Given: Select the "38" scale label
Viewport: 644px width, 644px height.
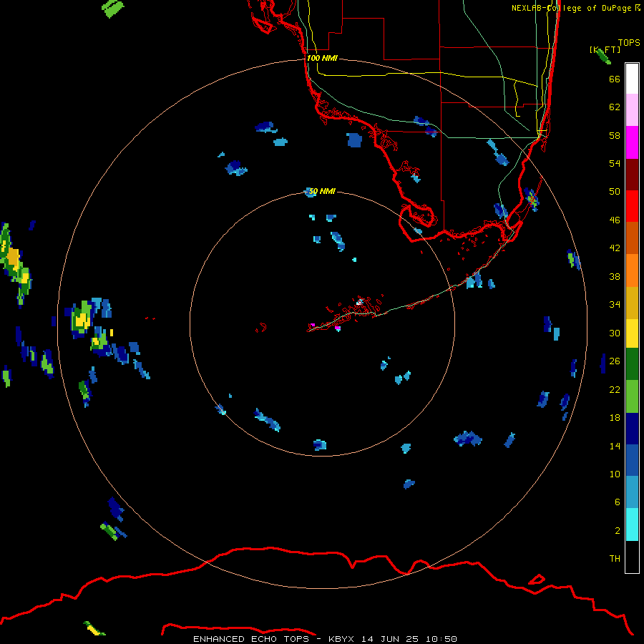Looking at the screenshot, I should coord(615,276).
